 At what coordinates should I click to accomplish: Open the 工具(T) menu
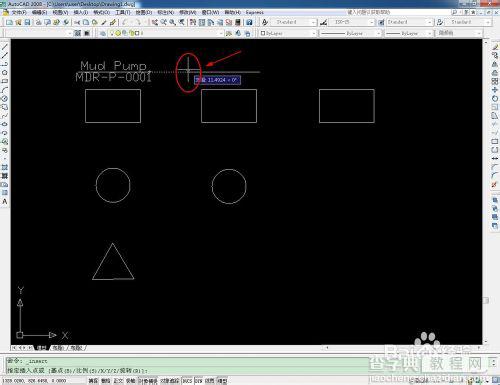[123, 12]
